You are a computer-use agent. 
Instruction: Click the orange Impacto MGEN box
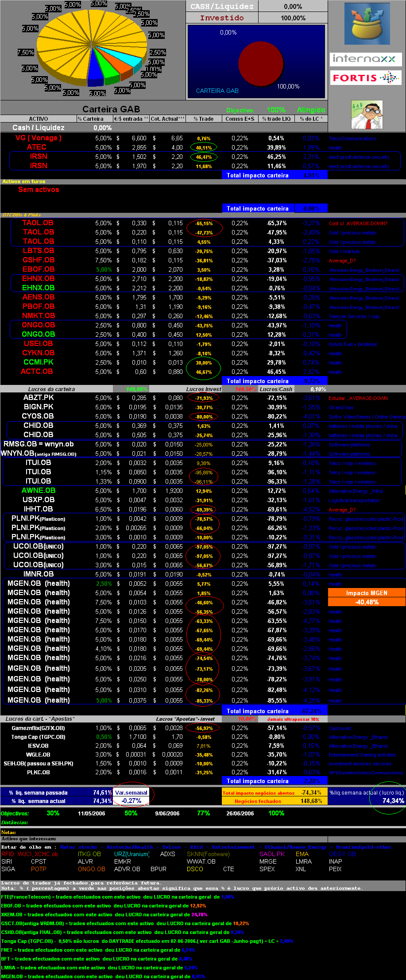pyautogui.click(x=367, y=593)
